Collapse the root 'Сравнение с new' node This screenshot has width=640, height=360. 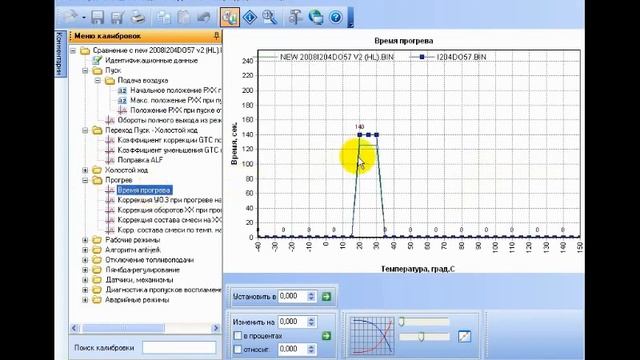tap(73, 51)
